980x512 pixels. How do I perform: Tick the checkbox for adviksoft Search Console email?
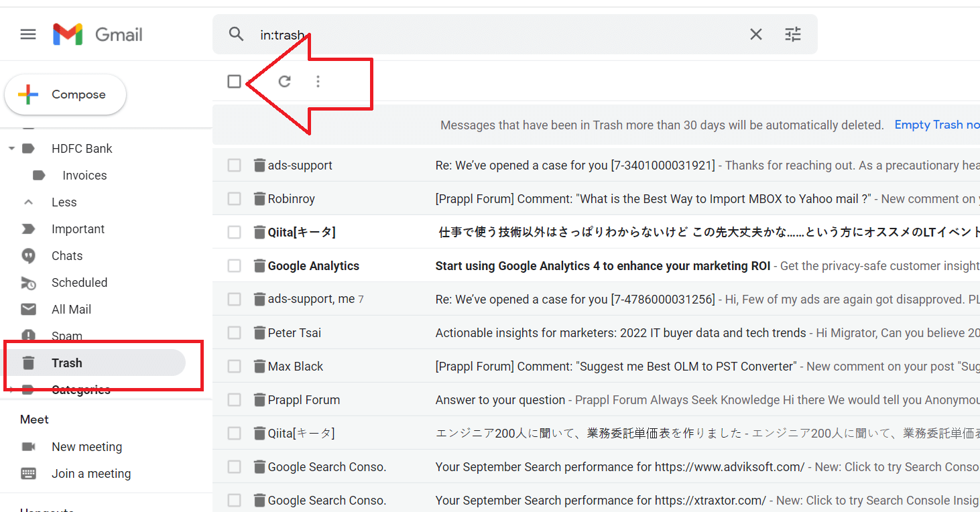(x=234, y=466)
